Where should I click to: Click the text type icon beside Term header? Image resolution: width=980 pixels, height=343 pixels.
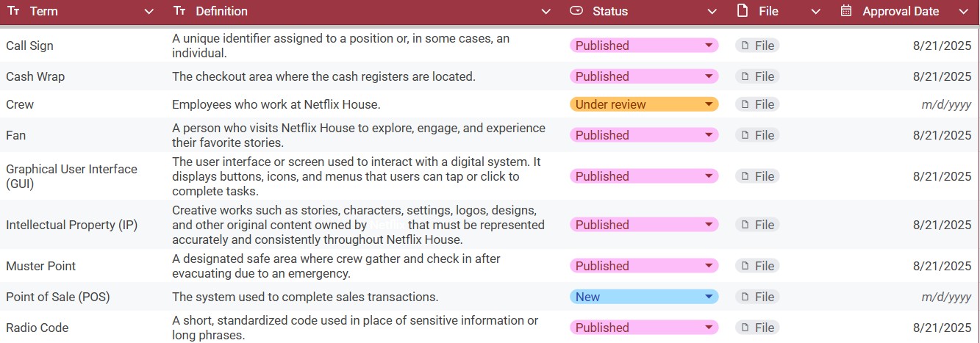tap(13, 11)
